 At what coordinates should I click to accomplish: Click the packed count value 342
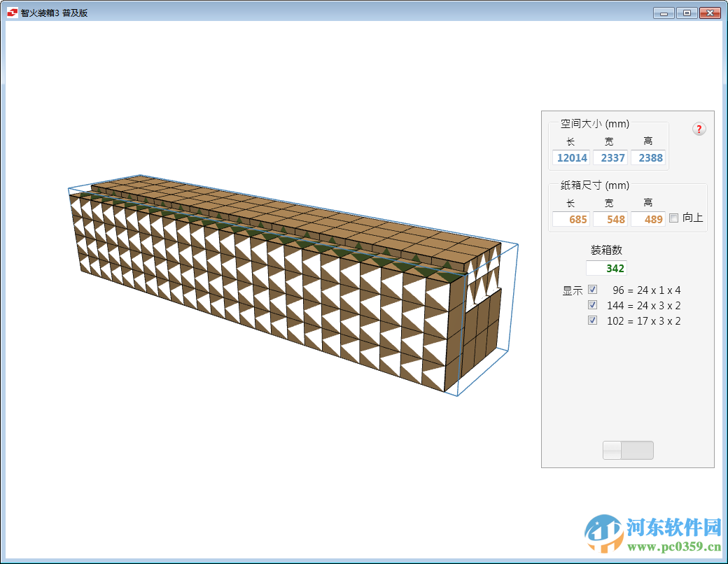pyautogui.click(x=606, y=268)
